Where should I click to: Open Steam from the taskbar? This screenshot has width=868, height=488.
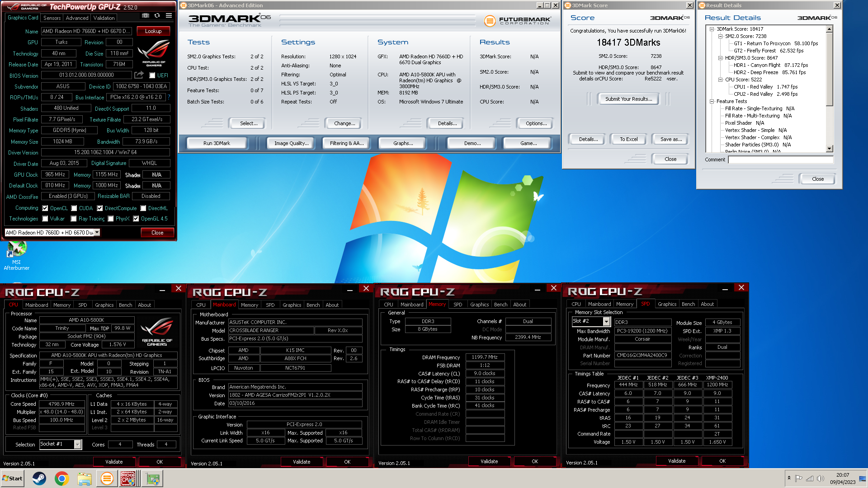point(39,479)
